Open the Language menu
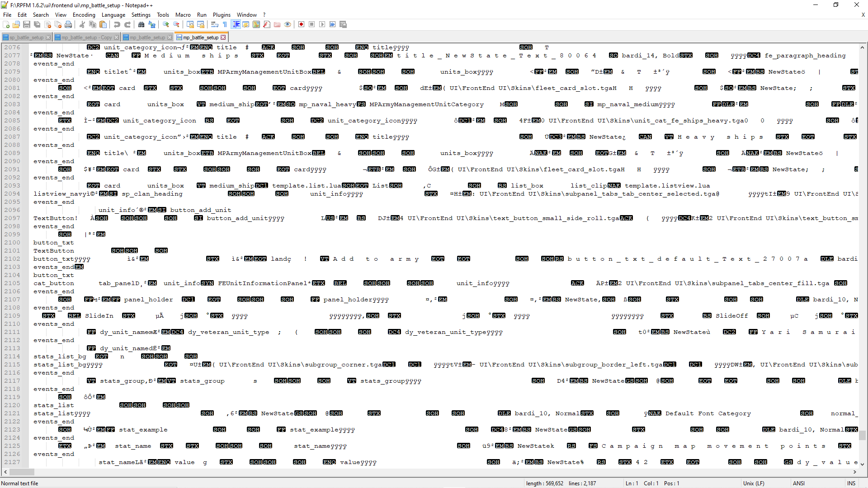Image resolution: width=868 pixels, height=488 pixels. click(x=113, y=15)
